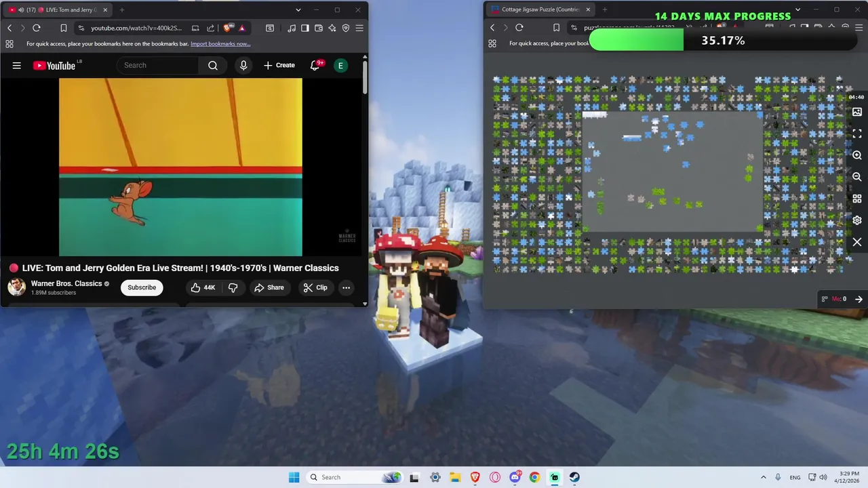Click the Brave Shields lion icon in YouTube window

(x=228, y=28)
